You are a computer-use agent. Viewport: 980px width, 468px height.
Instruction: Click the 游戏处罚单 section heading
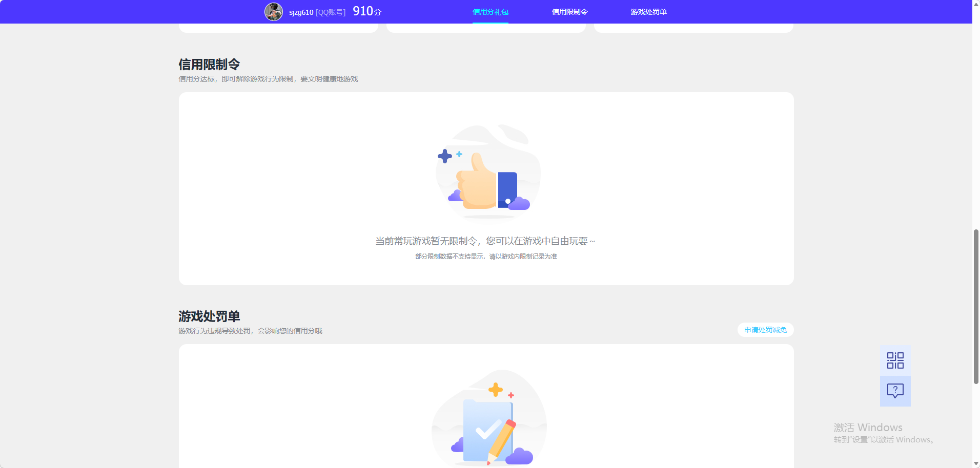pyautogui.click(x=210, y=316)
